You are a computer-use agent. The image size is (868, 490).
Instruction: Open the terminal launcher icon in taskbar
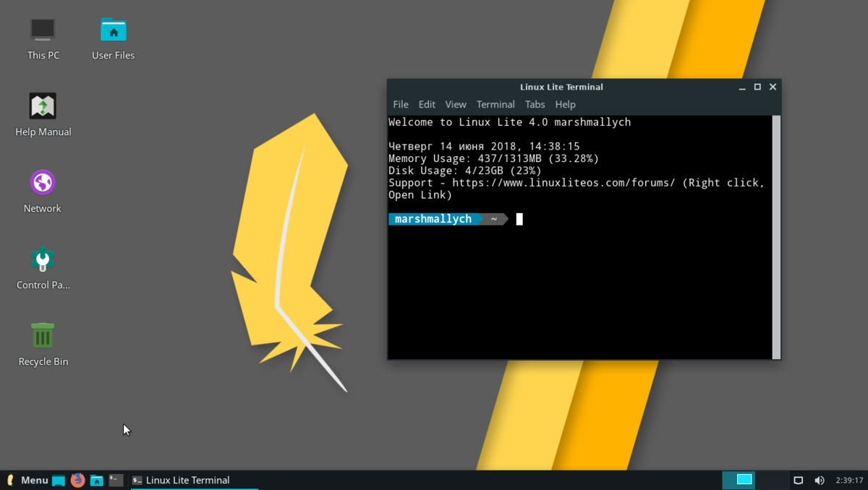pyautogui.click(x=116, y=480)
